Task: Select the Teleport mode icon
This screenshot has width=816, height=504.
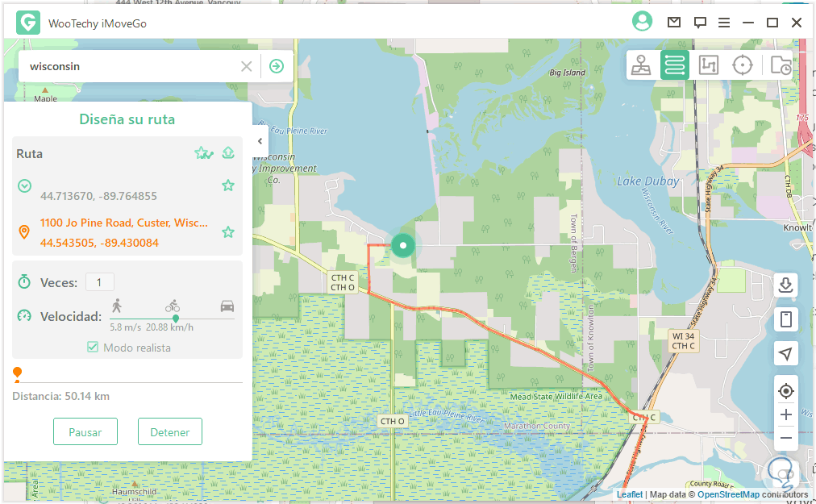Action: [641, 65]
